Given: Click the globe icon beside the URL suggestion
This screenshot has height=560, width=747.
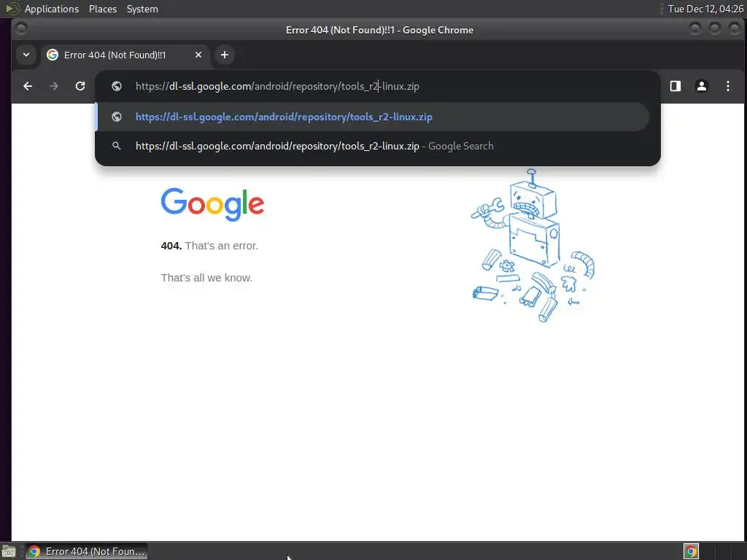Looking at the screenshot, I should pos(117,117).
